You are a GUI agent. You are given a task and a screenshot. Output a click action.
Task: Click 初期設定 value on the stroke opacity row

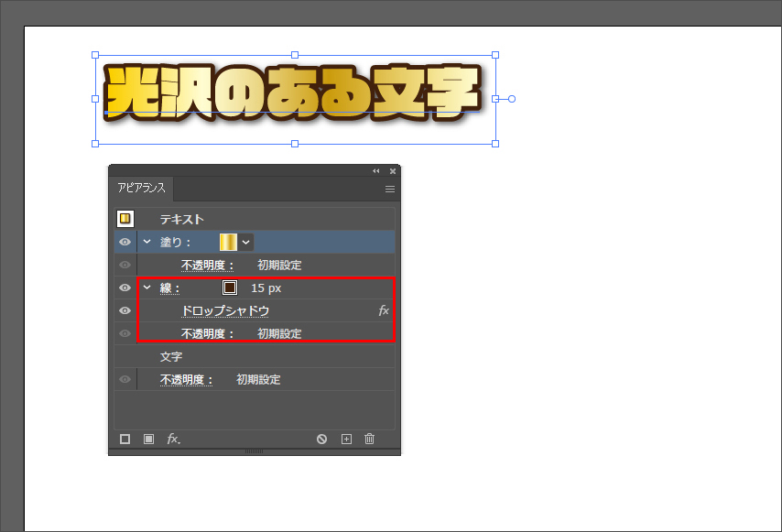tap(279, 333)
